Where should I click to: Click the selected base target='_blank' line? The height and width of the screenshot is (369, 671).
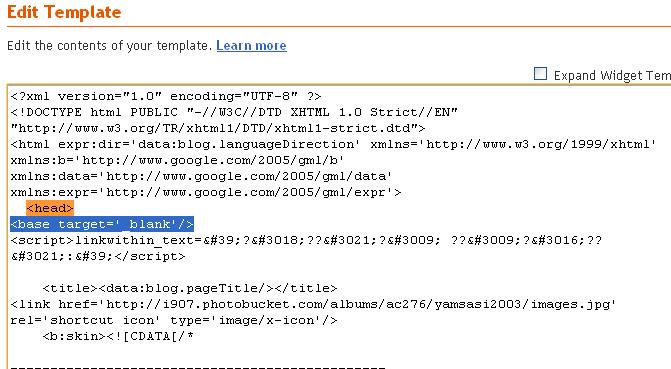click(102, 224)
